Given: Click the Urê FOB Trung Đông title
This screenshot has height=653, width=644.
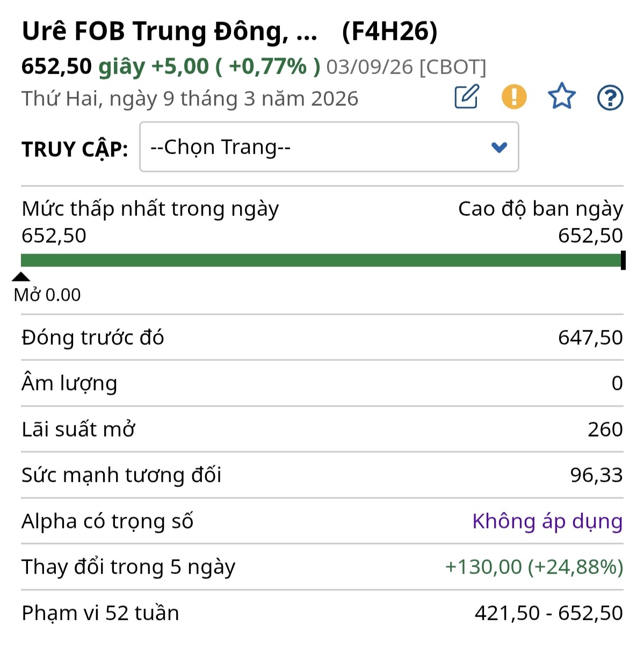Looking at the screenshot, I should pos(169,32).
